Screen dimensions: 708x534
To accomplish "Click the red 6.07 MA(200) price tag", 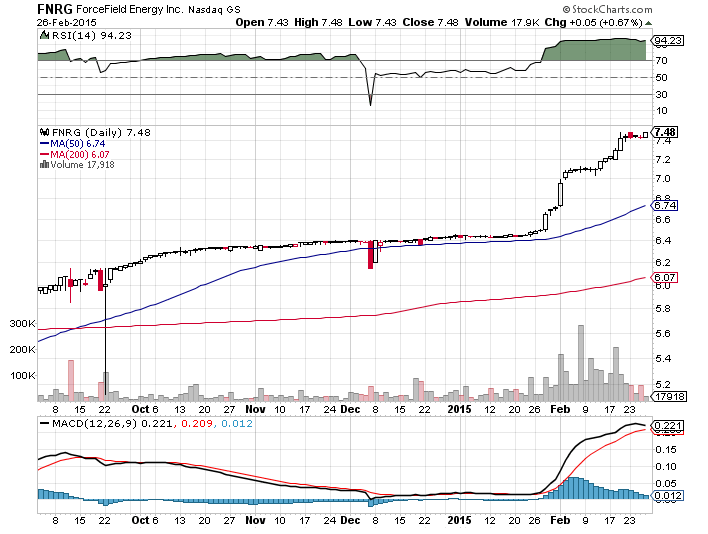I will tap(665, 277).
